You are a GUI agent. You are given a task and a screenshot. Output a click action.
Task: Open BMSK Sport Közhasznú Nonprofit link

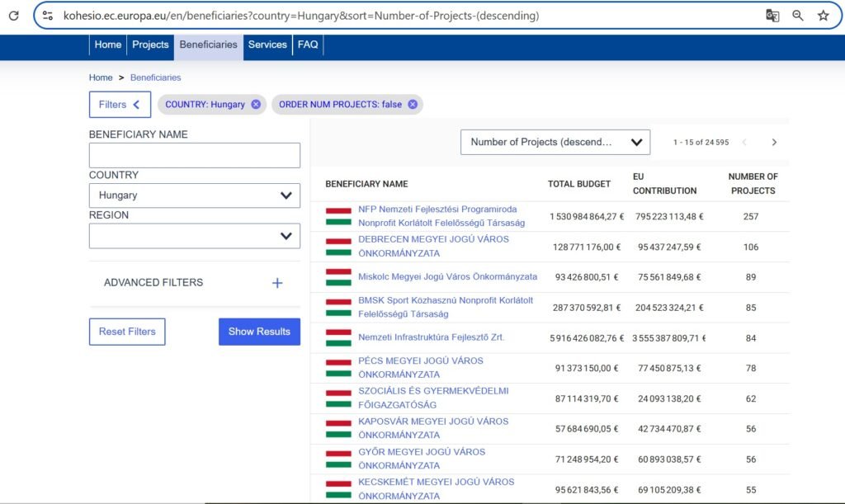446,307
